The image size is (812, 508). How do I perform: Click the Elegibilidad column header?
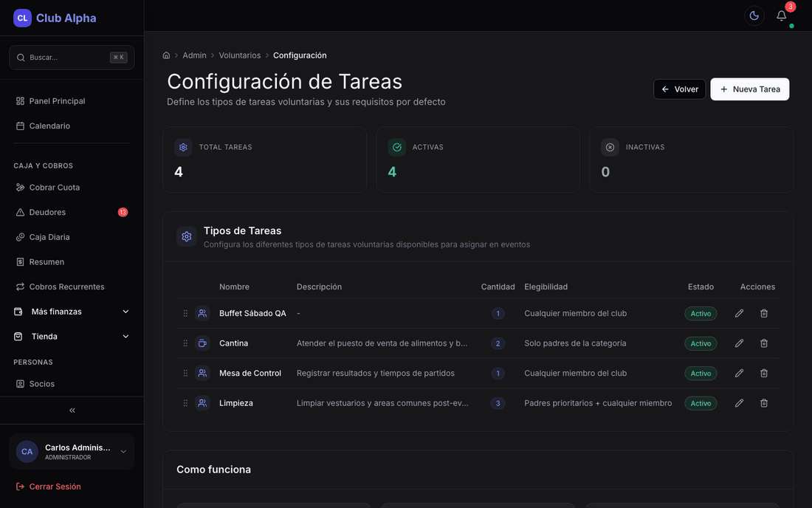pyautogui.click(x=546, y=287)
